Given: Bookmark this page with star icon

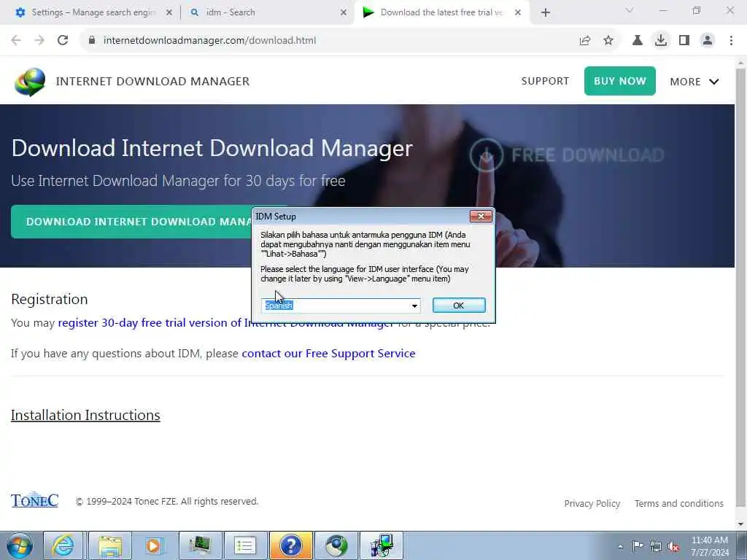Looking at the screenshot, I should click(x=608, y=41).
